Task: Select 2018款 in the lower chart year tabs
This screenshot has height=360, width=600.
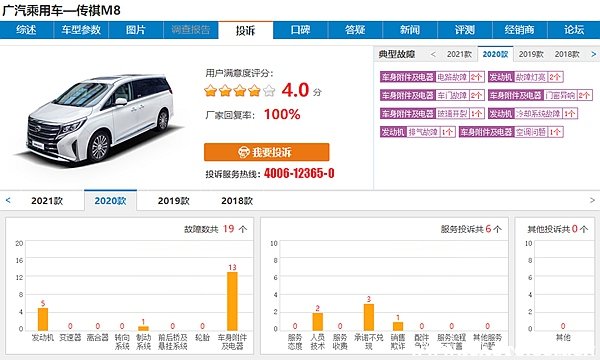Action: tap(237, 200)
